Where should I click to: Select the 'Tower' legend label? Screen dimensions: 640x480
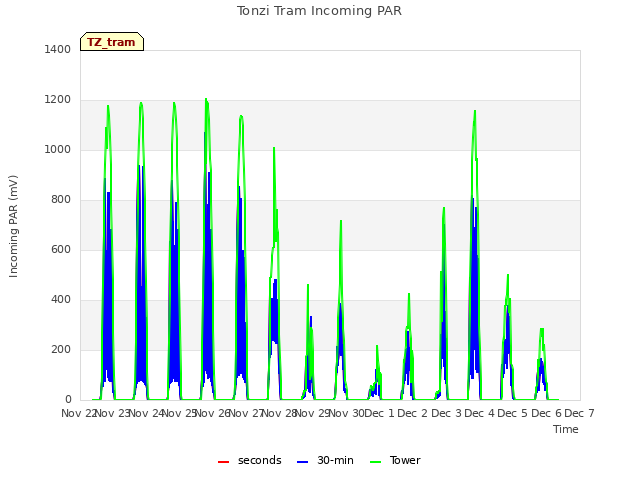pos(405,460)
